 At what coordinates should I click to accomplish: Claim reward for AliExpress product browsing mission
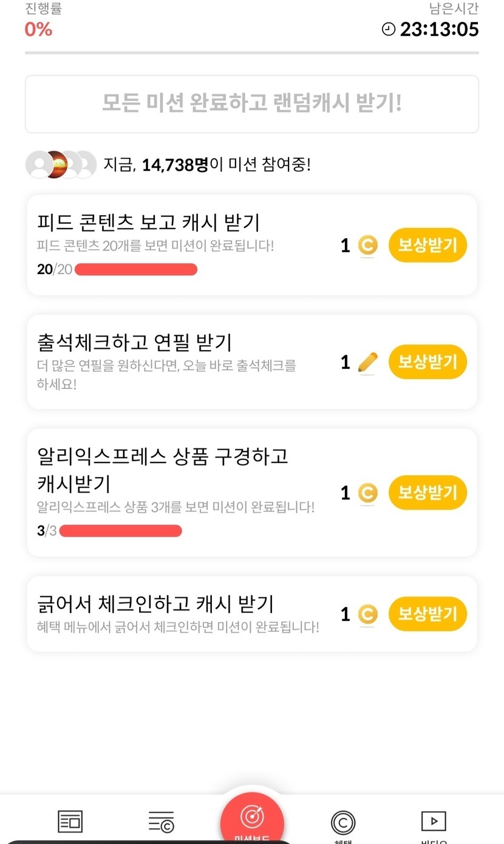[427, 492]
